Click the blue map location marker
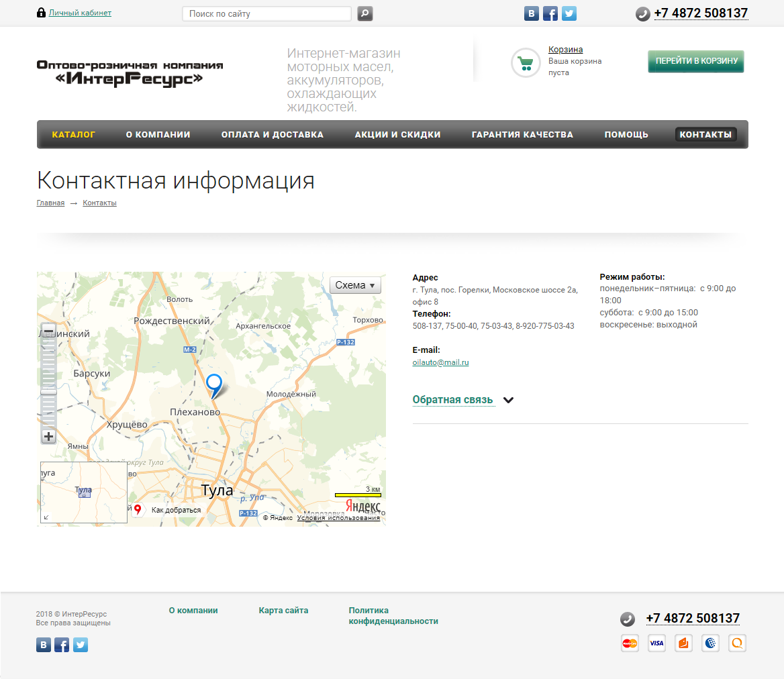 [214, 384]
